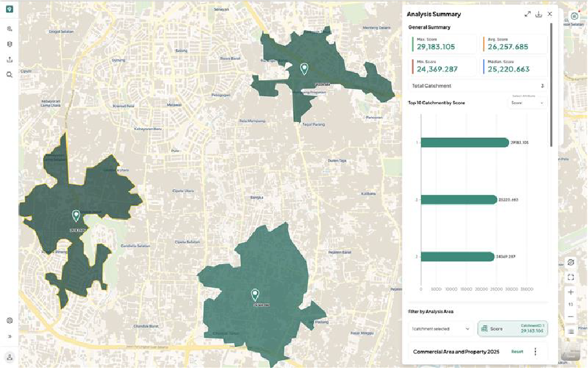This screenshot has width=588, height=368.
Task: Zoom out on the map
Action: point(571,317)
